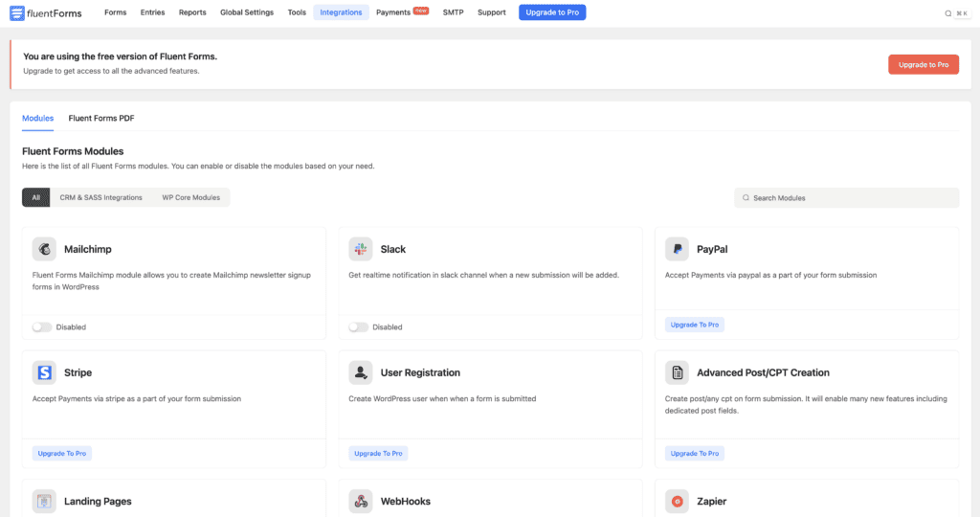980x517 pixels.
Task: Open the Support page
Action: pyautogui.click(x=492, y=12)
